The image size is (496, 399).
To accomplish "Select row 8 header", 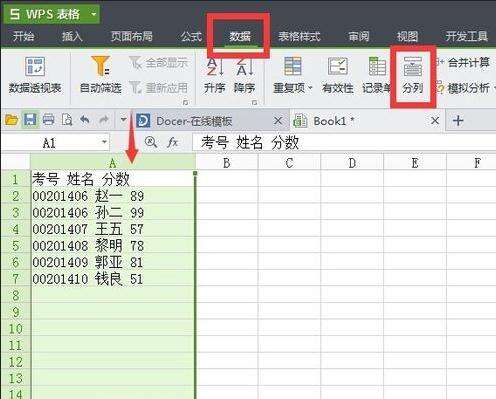I will click(x=15, y=295).
